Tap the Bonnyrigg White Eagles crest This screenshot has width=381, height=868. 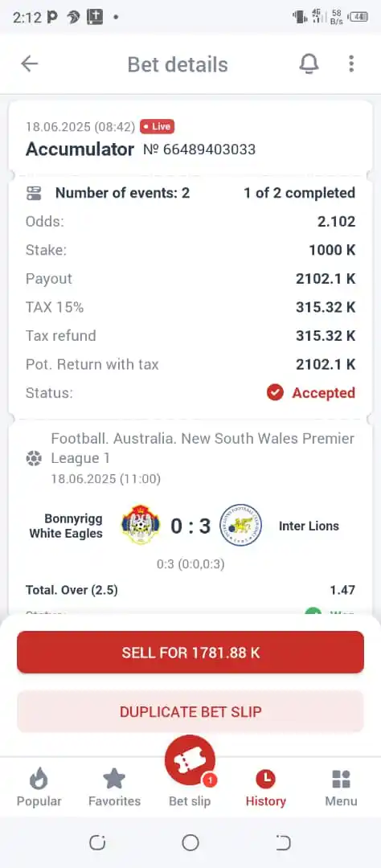click(x=141, y=524)
